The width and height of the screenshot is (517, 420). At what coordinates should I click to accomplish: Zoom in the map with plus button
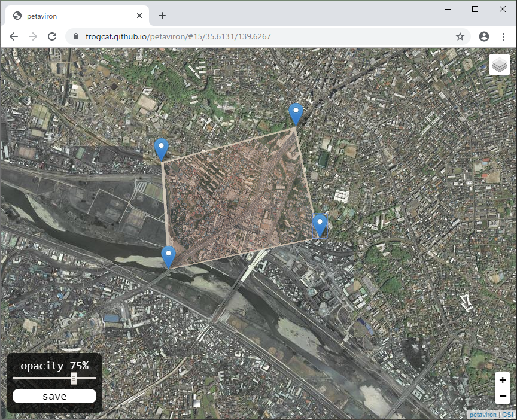click(503, 380)
